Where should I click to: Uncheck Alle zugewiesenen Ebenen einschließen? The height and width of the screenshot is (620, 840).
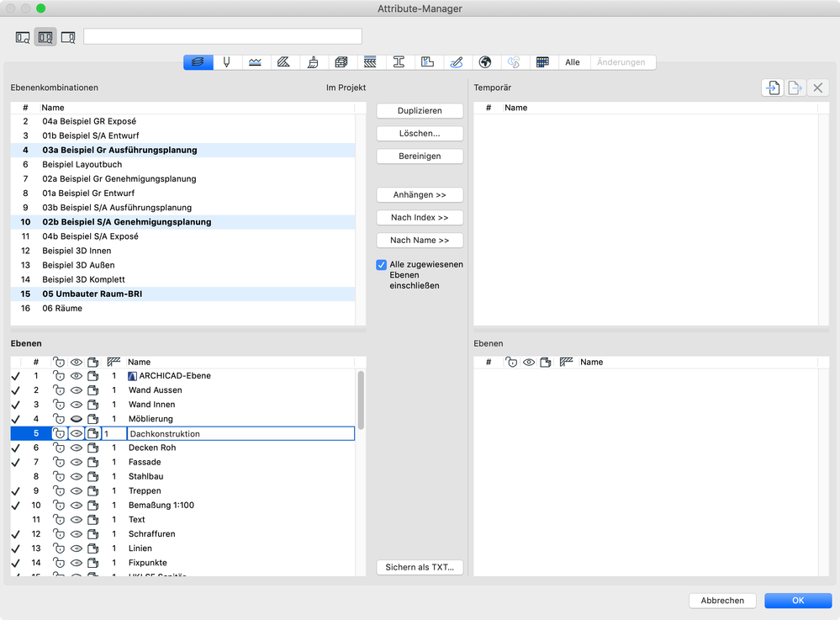point(382,265)
